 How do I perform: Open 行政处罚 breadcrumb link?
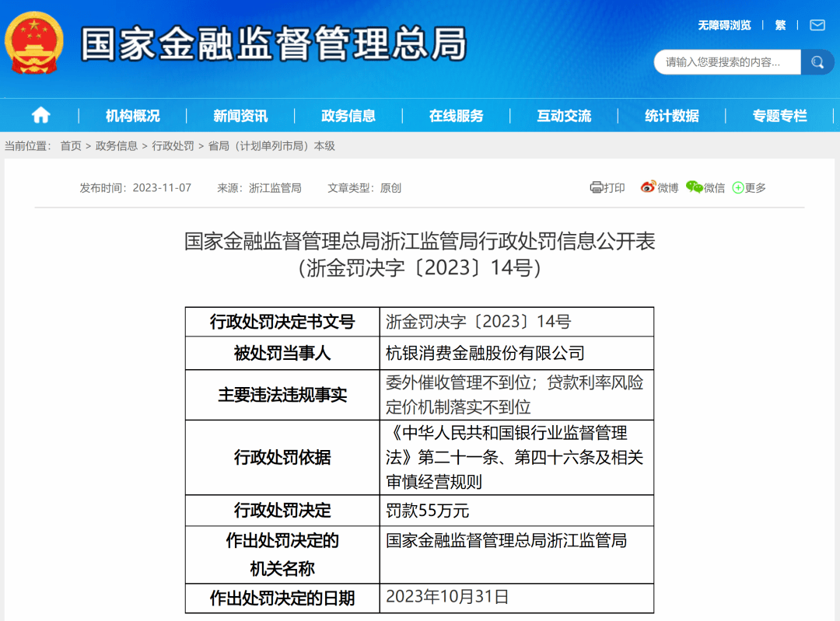point(173,145)
